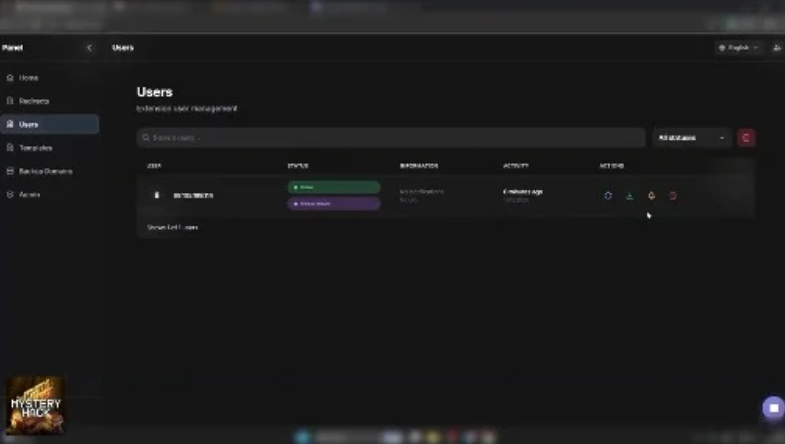785x444 pixels.
Task: Collapse the sidebar with the chevron arrow
Action: pyautogui.click(x=89, y=48)
